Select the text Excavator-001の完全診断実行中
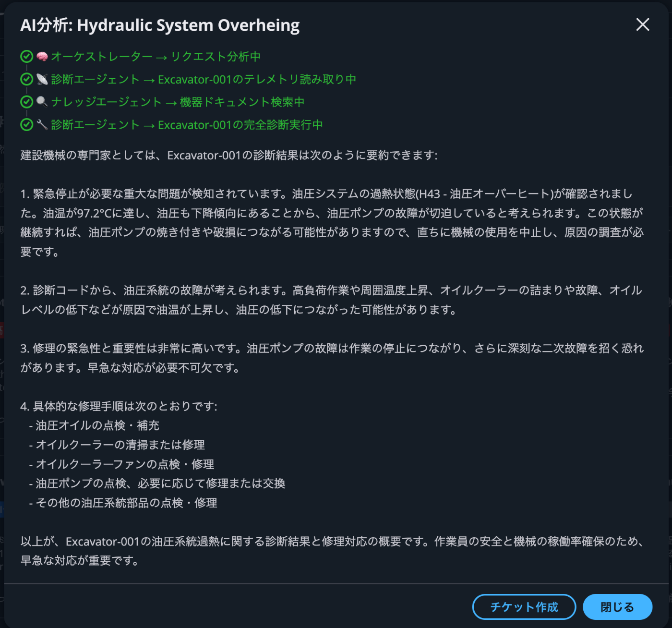The width and height of the screenshot is (672, 628). pyautogui.click(x=240, y=125)
